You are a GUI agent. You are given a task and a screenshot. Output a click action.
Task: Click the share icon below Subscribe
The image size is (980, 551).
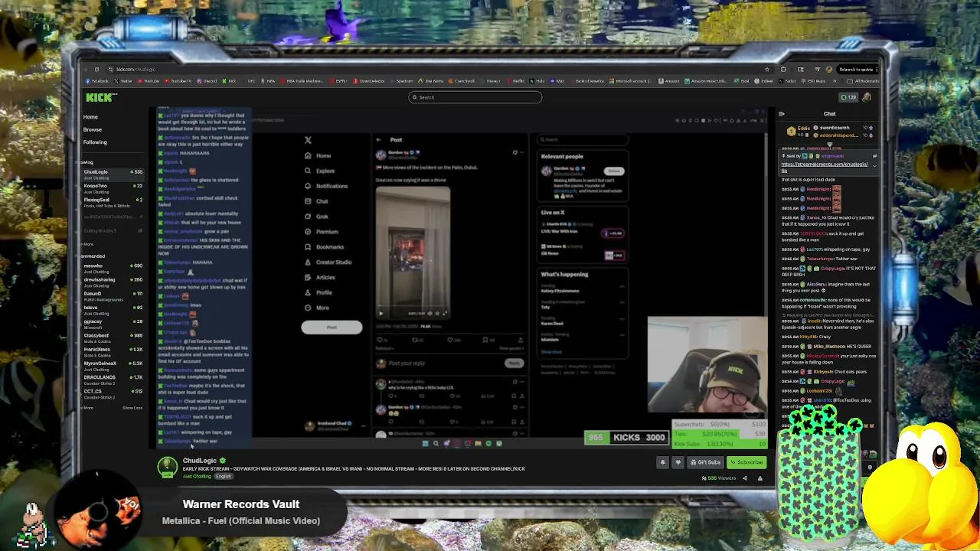coord(744,478)
